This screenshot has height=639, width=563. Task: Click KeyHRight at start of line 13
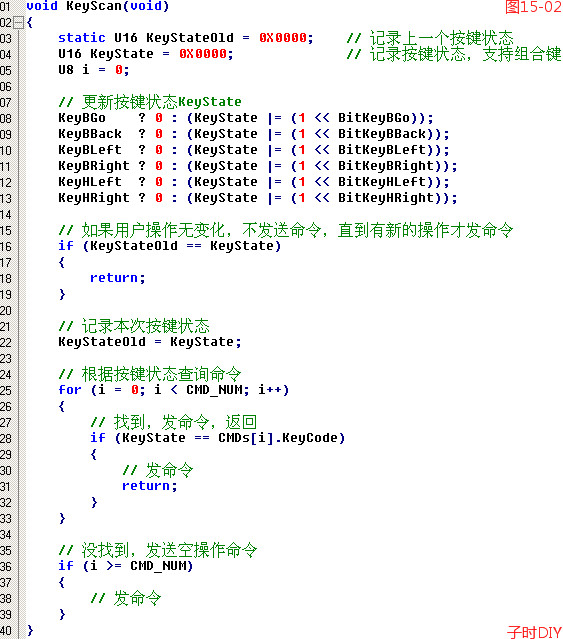tap(94, 198)
